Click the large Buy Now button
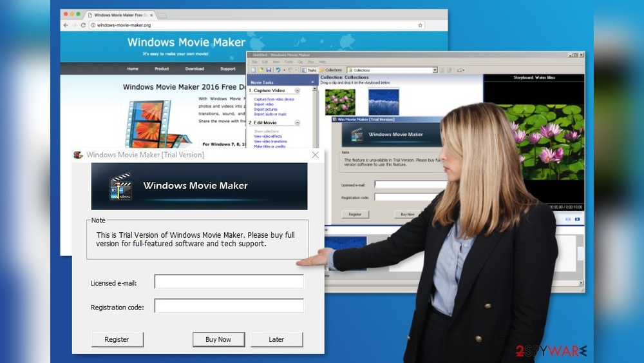644x363 pixels. (x=218, y=340)
